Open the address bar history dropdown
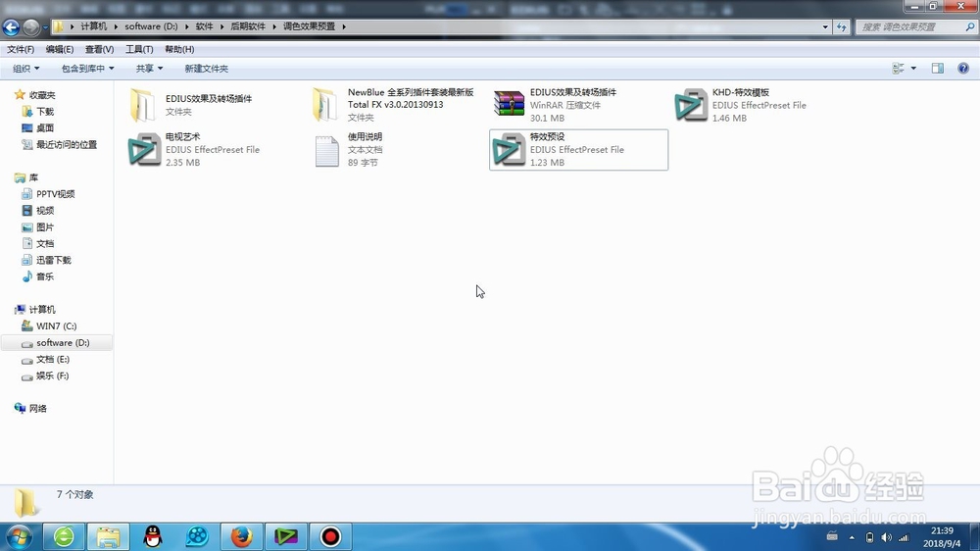This screenshot has width=980, height=551. [x=825, y=26]
